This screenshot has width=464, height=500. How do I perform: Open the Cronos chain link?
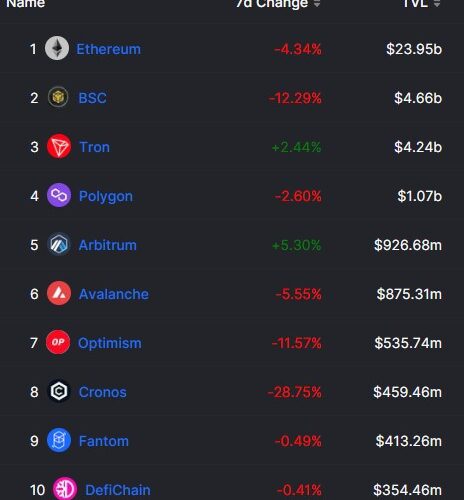click(103, 392)
